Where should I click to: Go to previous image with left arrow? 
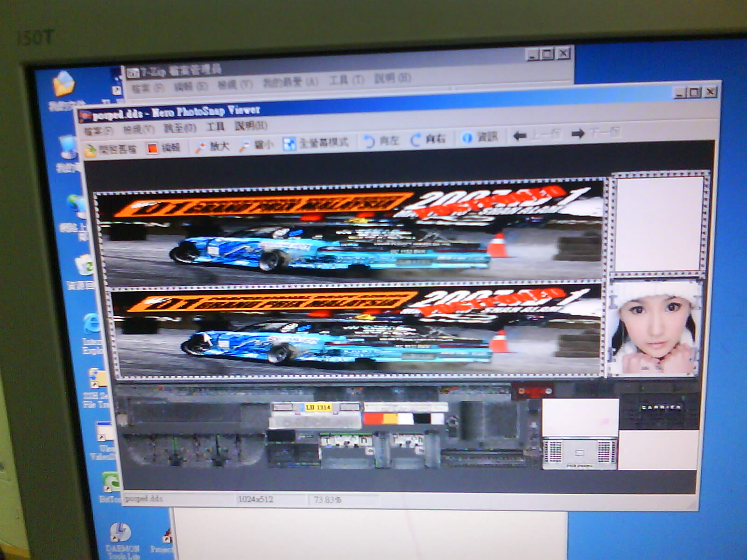[x=520, y=136]
